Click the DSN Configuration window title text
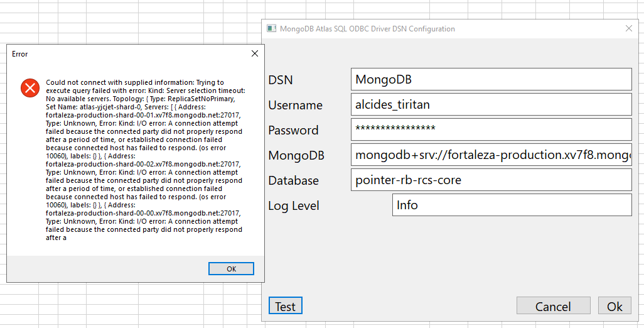The image size is (644, 328). pos(367,29)
